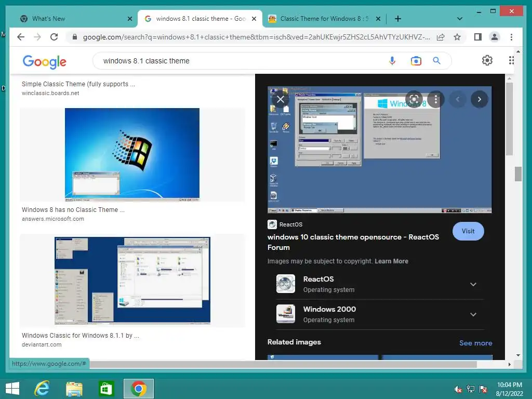Open File Explorer from taskbar
This screenshot has width=532, height=399.
coord(74,389)
